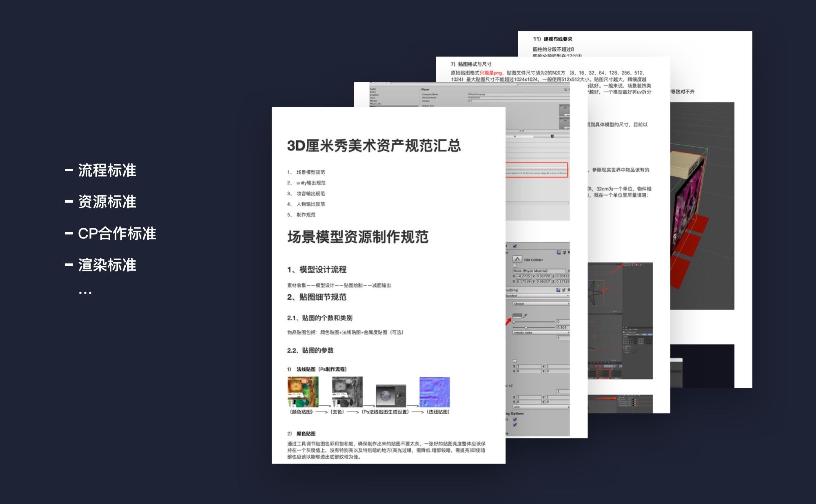Toggle unchecked box below Edit Collider

(514, 266)
